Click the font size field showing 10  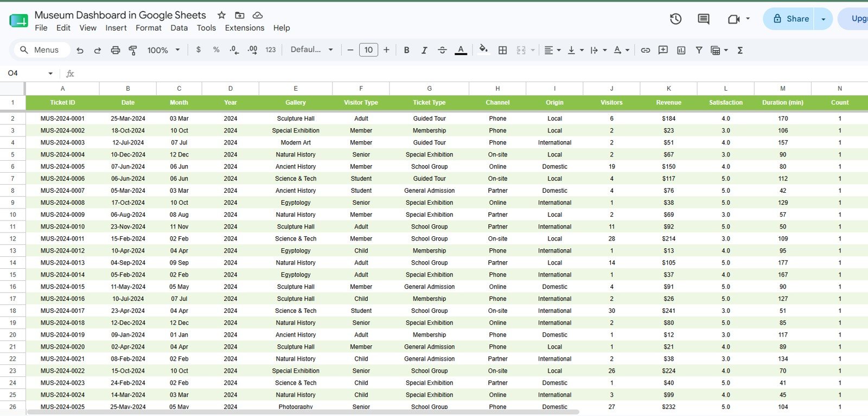pos(368,50)
